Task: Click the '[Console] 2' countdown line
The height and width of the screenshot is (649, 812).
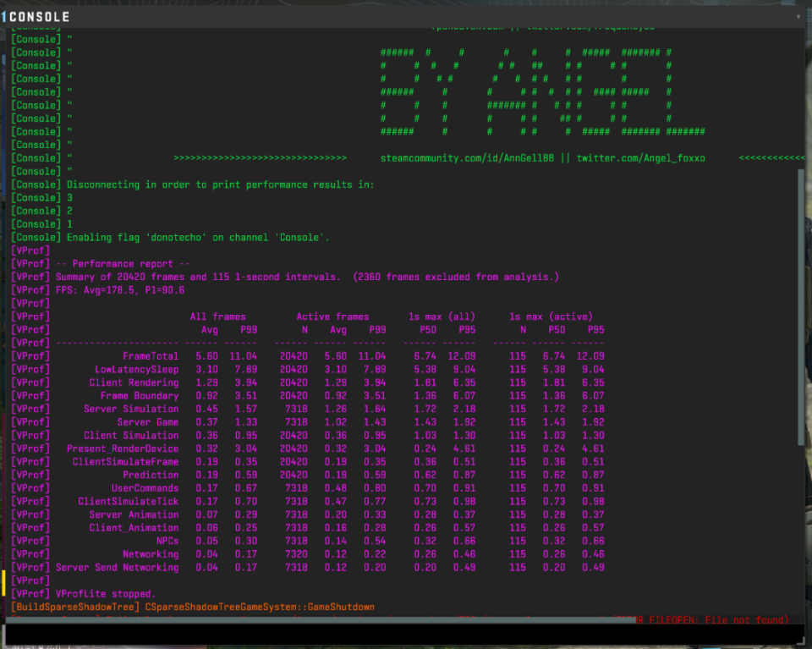Action: (42, 211)
